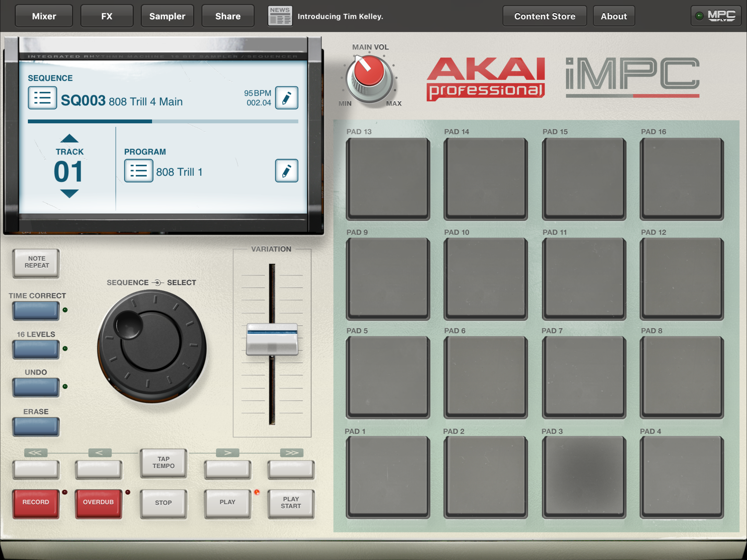Open the program list icon
The height and width of the screenshot is (560, 747).
138,171
